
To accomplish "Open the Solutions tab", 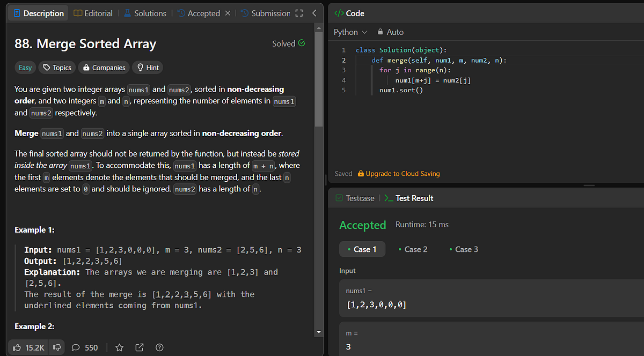I will (144, 13).
